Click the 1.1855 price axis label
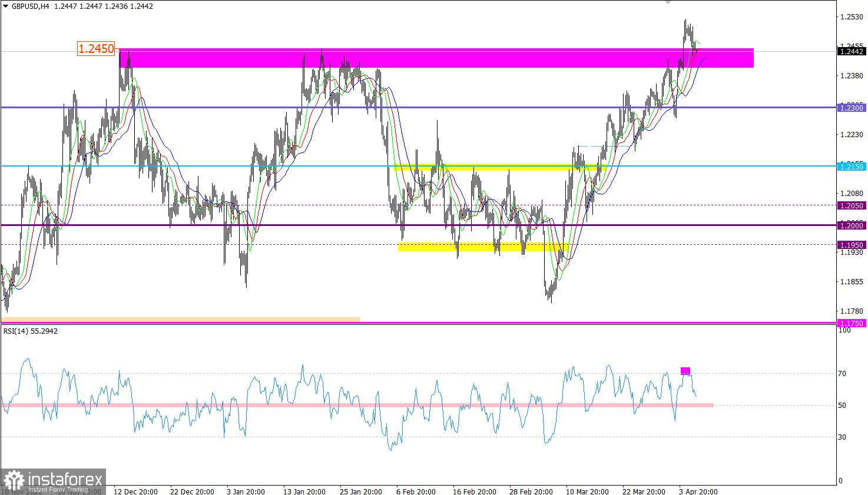Image resolution: width=868 pixels, height=495 pixels. point(852,282)
